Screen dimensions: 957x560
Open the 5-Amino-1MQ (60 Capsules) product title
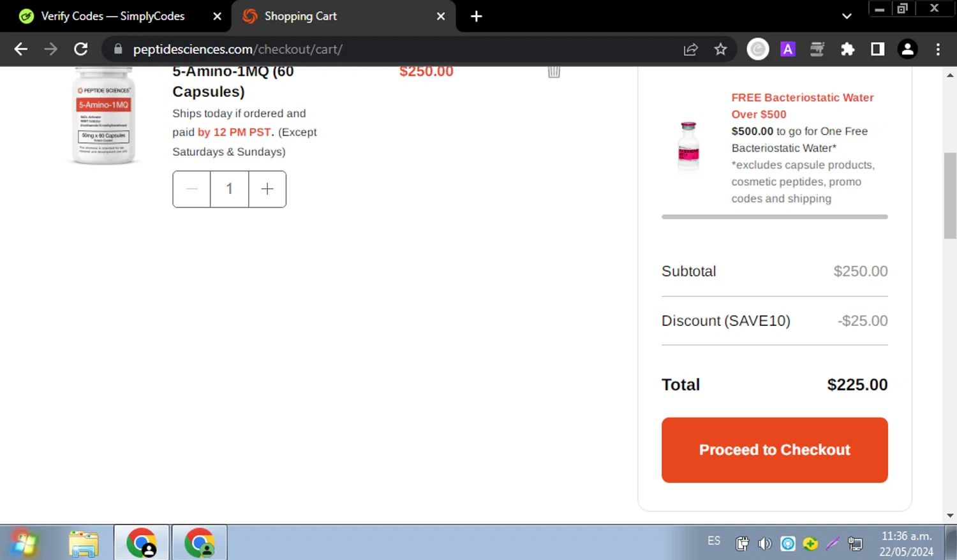click(x=234, y=82)
